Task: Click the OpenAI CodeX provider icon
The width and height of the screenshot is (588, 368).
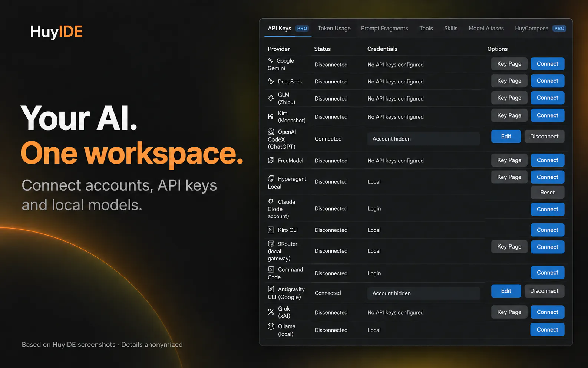Action: 271,132
